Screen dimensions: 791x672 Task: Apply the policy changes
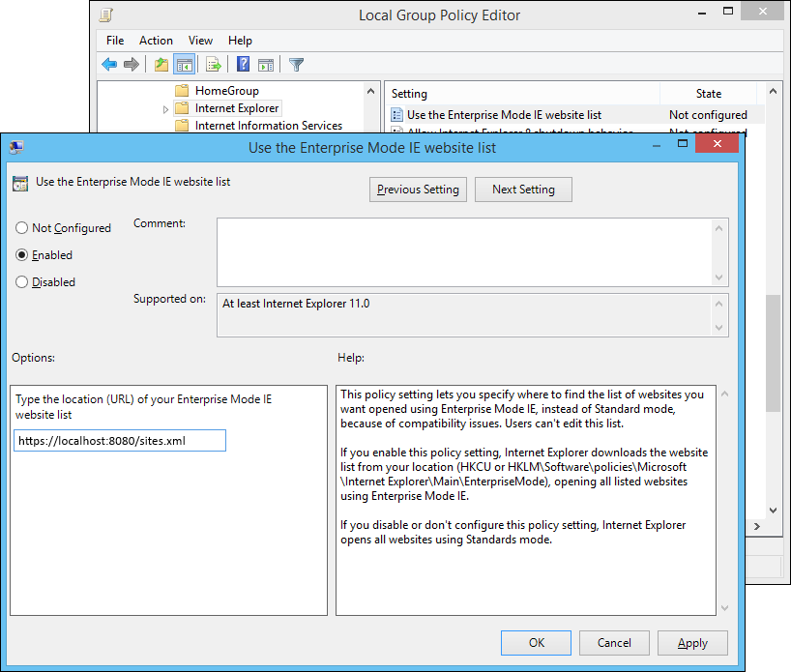[x=692, y=642]
